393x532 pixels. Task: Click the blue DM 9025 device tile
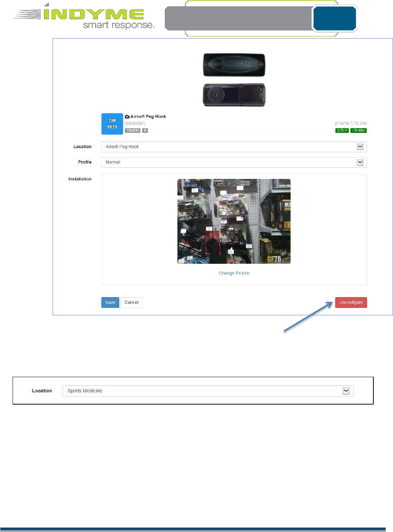point(112,124)
